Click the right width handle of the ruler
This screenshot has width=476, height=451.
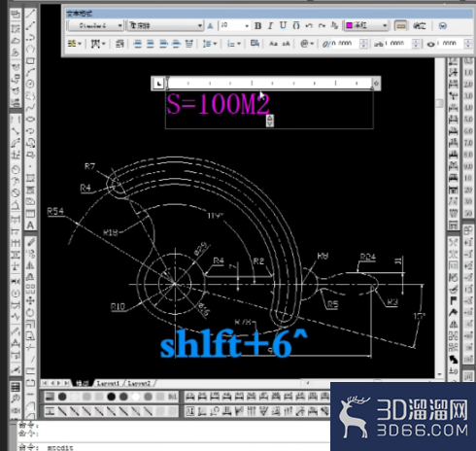click(x=376, y=84)
